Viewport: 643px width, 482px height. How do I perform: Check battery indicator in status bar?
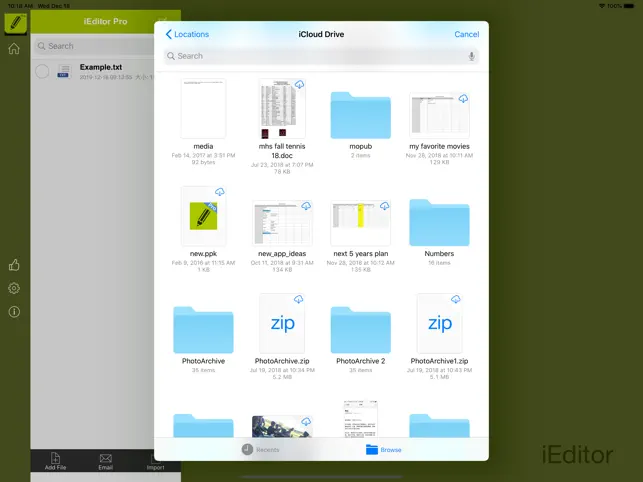coord(629,6)
